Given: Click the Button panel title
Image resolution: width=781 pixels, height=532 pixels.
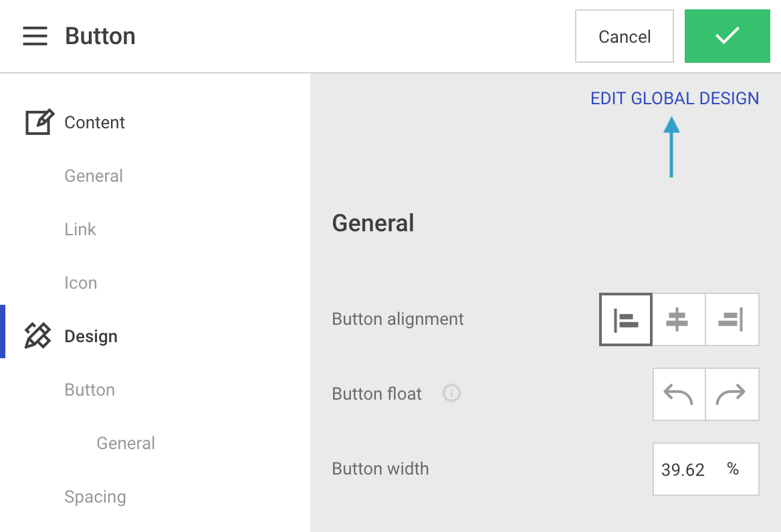Looking at the screenshot, I should coord(100,36).
